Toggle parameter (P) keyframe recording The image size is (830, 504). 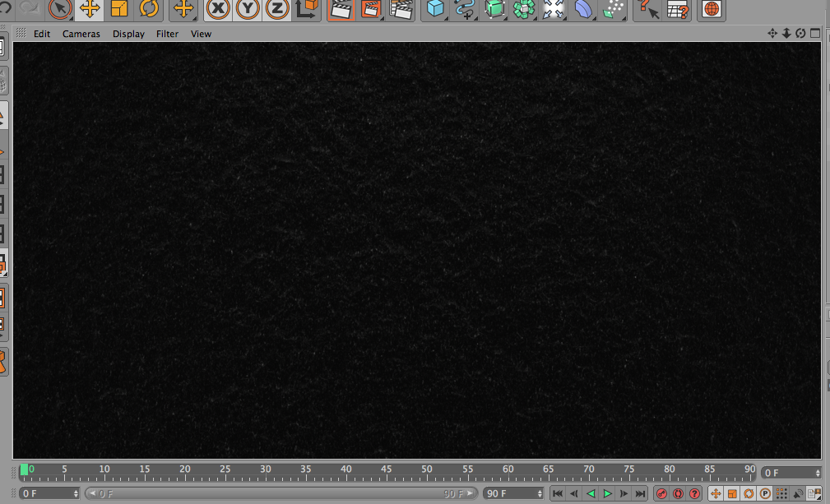pos(765,493)
